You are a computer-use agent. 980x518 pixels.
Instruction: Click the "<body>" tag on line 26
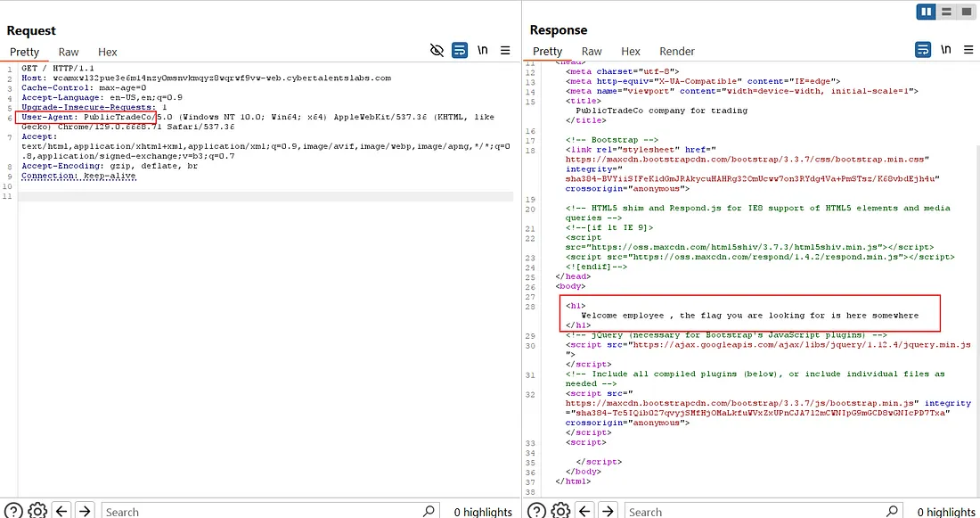(x=570, y=286)
